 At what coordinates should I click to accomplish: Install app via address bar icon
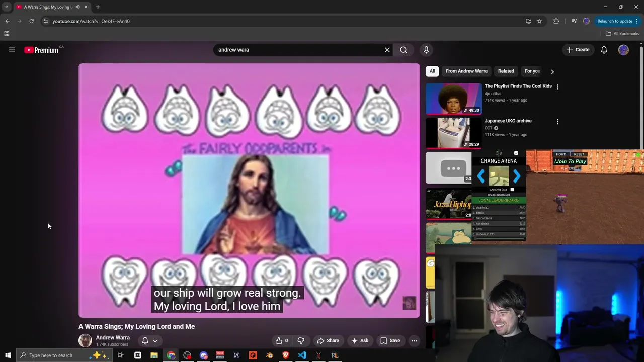pos(528,21)
